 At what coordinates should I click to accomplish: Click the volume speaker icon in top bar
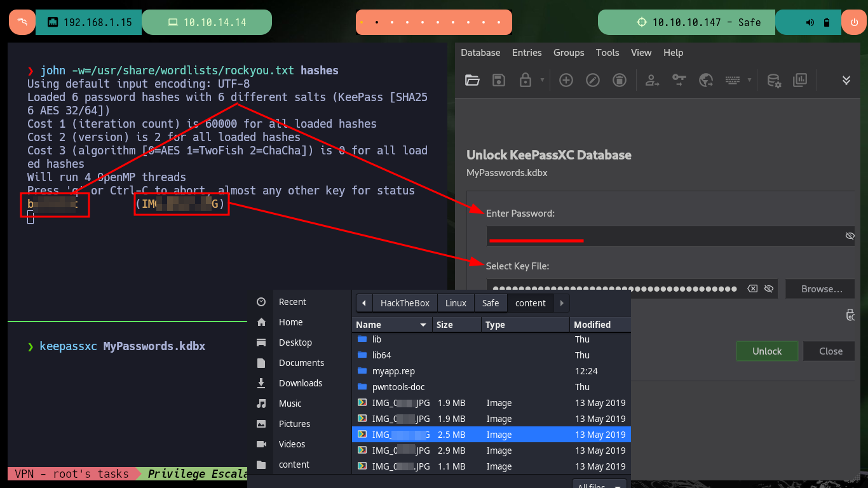[x=810, y=22]
